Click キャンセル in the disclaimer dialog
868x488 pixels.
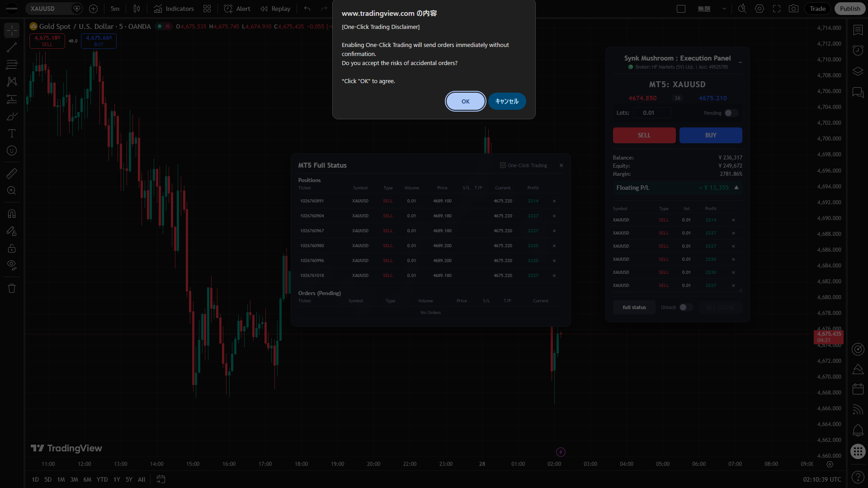point(507,101)
